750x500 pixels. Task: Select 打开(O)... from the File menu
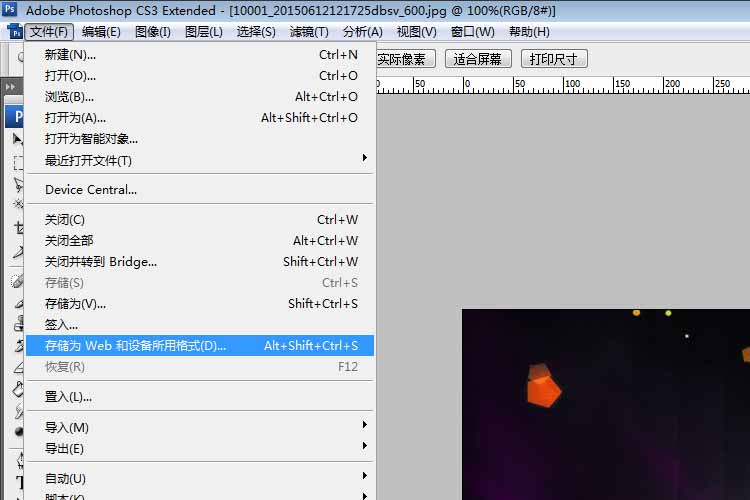[x=71, y=76]
